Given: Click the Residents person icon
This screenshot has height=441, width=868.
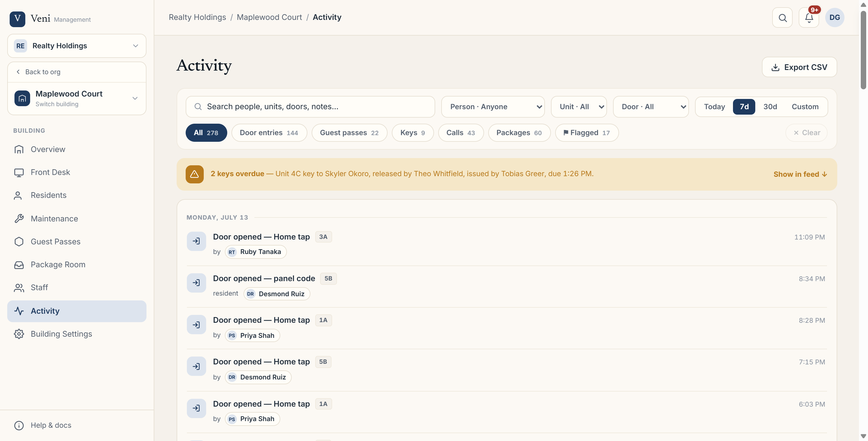Looking at the screenshot, I should (18, 195).
